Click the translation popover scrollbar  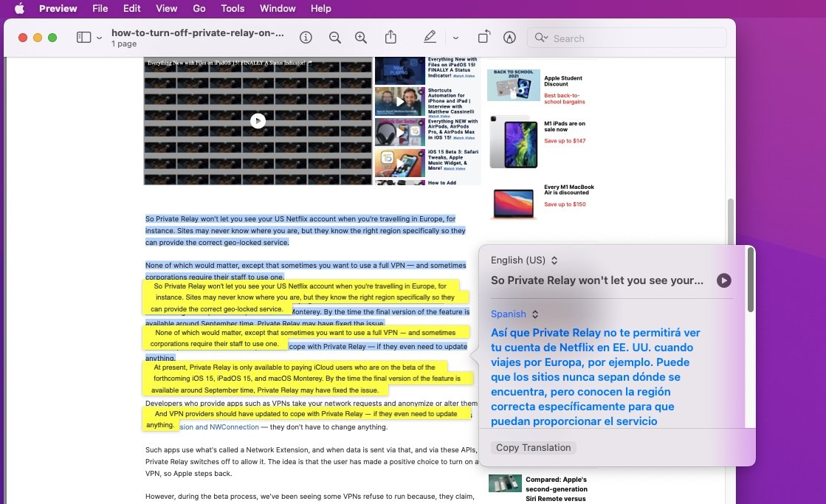[x=751, y=280]
